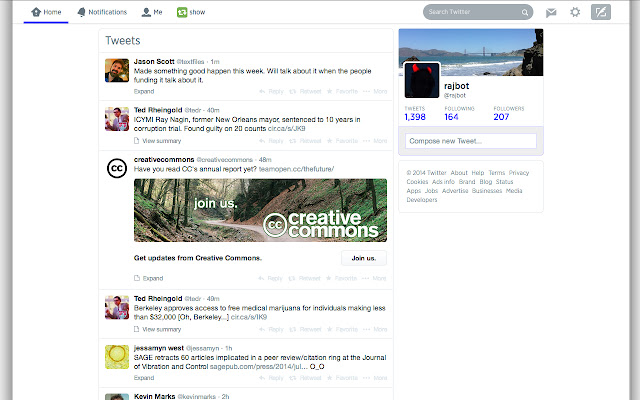This screenshot has height=400, width=640.
Task: Click Kevin Marks username
Action: tap(154, 396)
